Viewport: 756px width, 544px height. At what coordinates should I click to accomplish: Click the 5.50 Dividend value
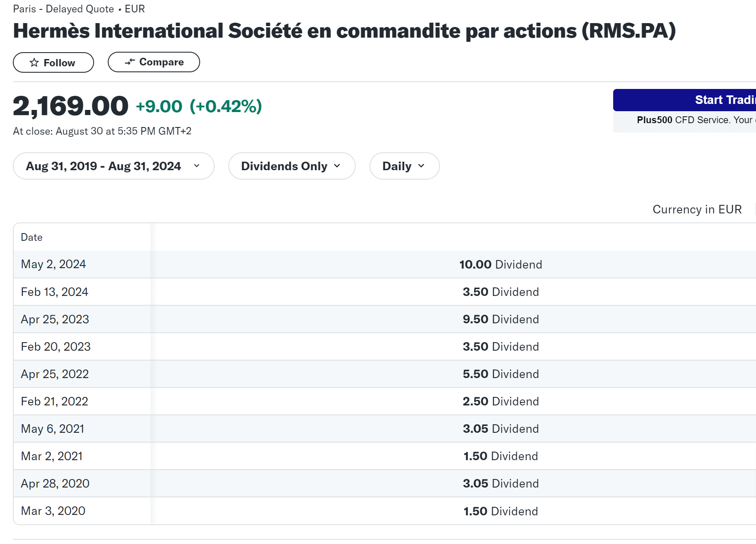[x=501, y=374]
